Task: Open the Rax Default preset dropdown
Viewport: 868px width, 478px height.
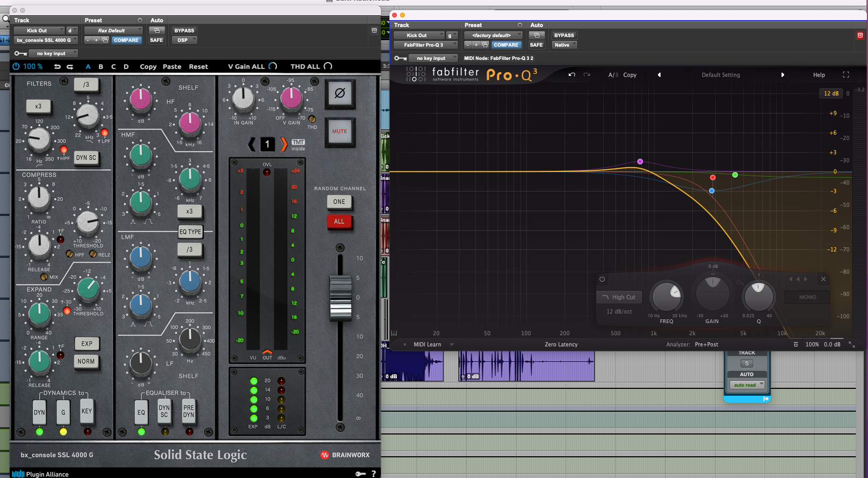Action: (113, 30)
